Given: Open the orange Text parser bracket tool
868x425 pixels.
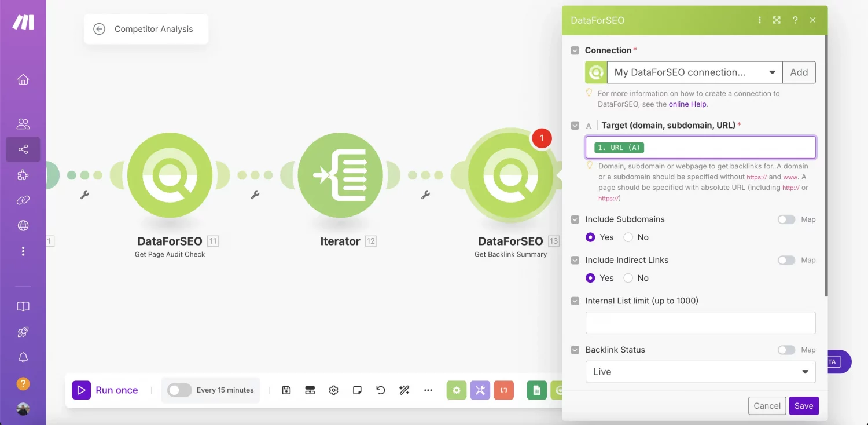Looking at the screenshot, I should pyautogui.click(x=504, y=390).
